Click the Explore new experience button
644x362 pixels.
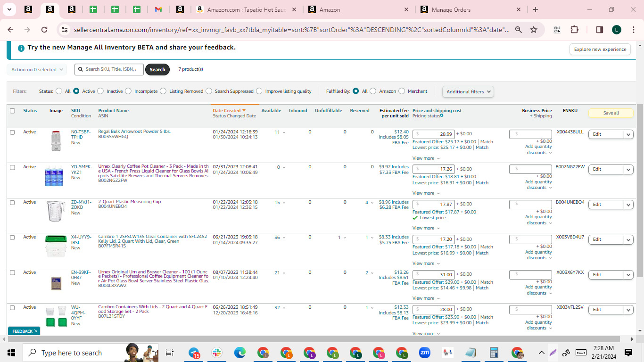600,49
